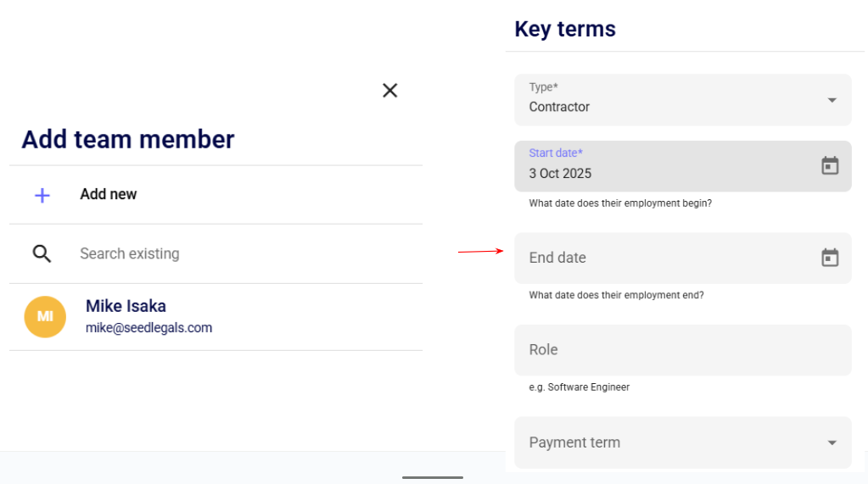
Task: Open the Type field showing Contractor
Action: [x=662, y=100]
